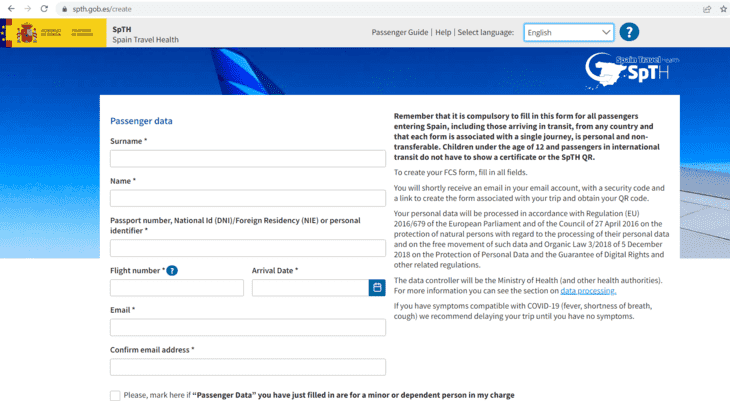Click the padlock site security icon
The image size is (730, 401).
65,9
